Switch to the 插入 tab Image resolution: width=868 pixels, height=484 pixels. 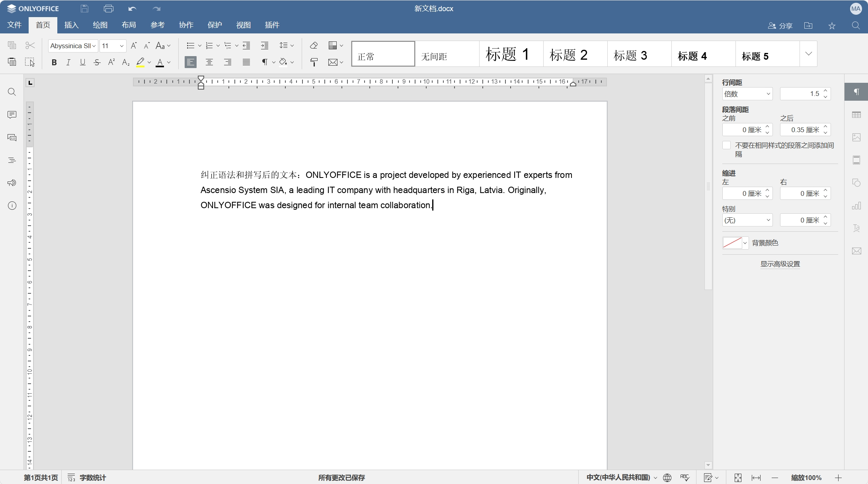coord(72,25)
